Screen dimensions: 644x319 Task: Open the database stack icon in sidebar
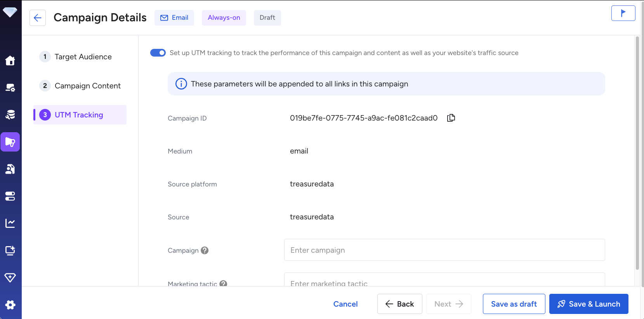tap(10, 115)
